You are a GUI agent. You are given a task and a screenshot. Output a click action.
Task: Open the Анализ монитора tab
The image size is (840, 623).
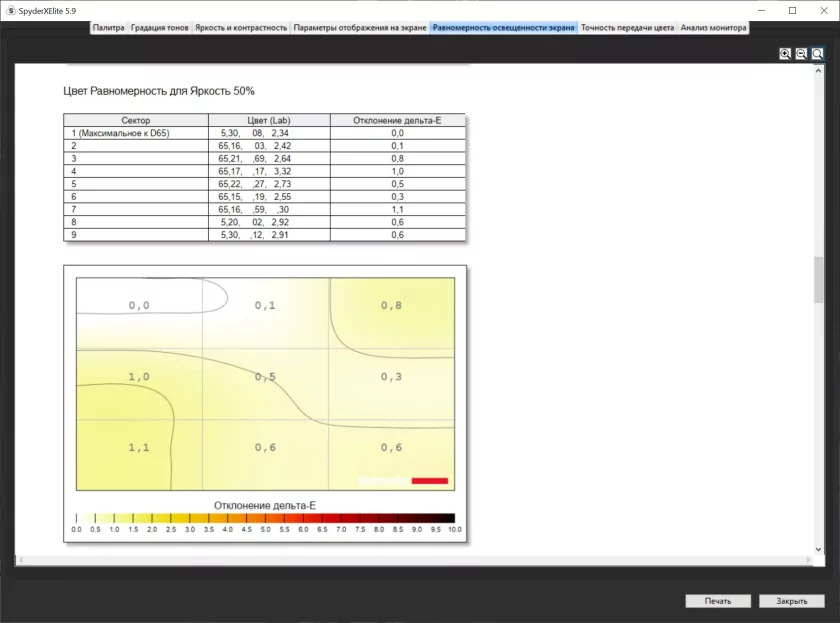click(x=713, y=28)
